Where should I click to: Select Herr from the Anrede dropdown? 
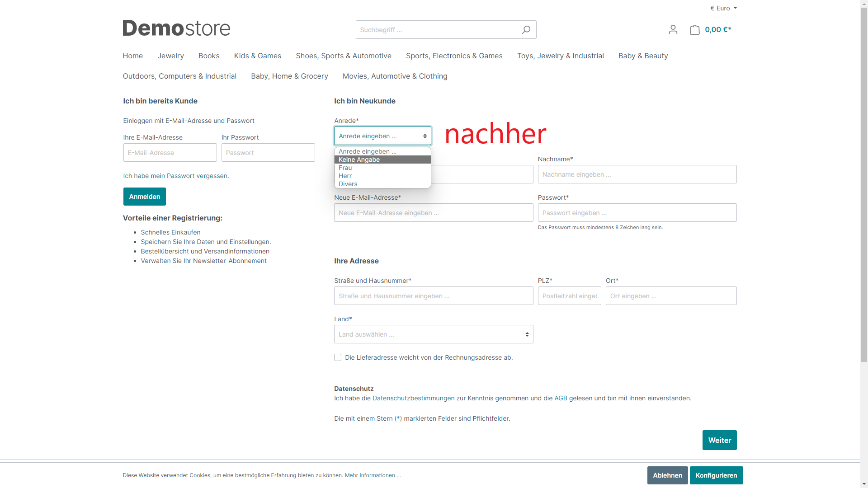(382, 175)
